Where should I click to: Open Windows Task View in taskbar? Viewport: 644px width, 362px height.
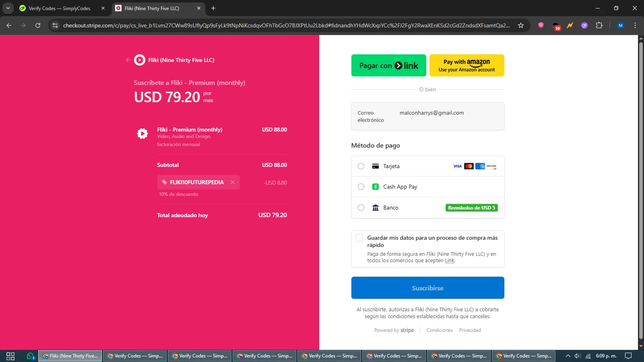(x=10, y=356)
